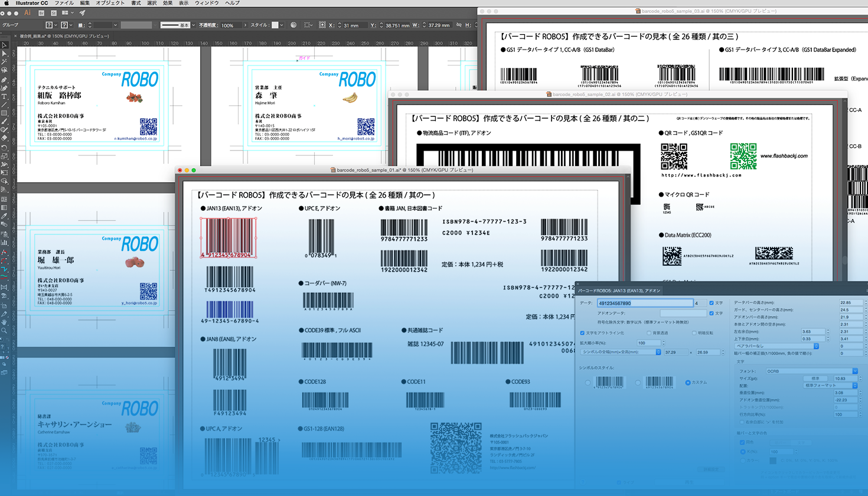
Task: Select the Type tool
Action: (x=4, y=96)
